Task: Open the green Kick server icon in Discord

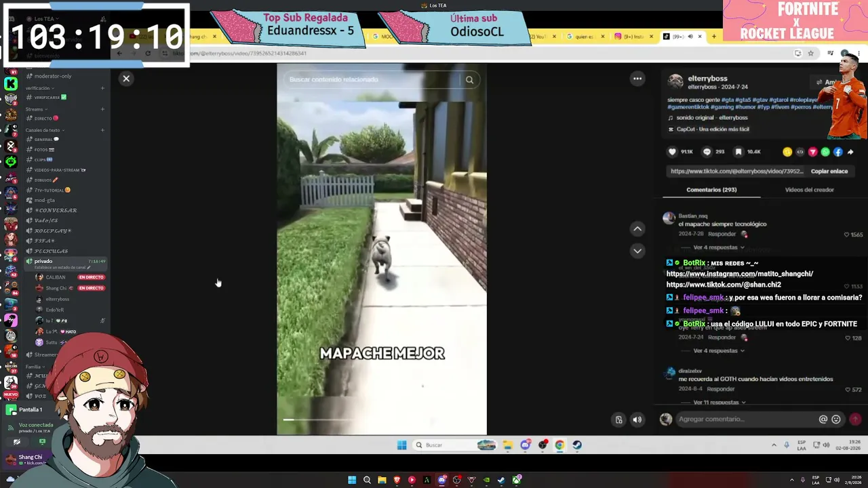Action: (11, 83)
